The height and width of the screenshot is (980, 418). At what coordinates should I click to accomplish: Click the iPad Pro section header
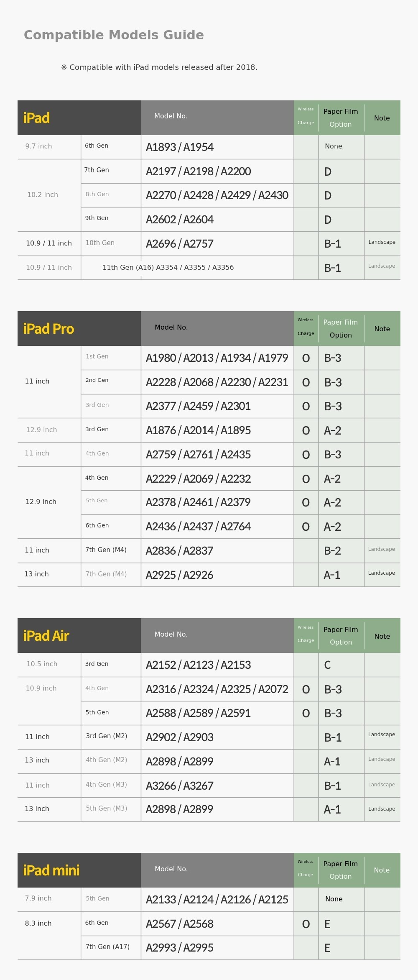coord(48,329)
